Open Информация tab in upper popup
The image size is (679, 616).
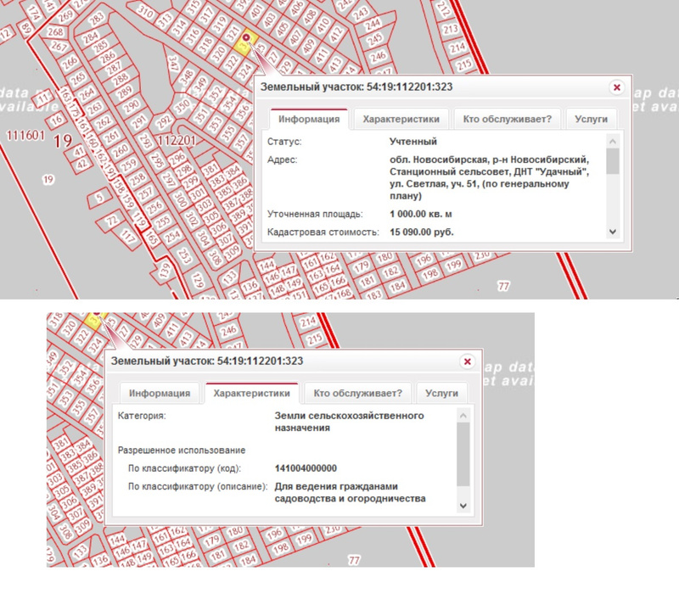tap(309, 119)
